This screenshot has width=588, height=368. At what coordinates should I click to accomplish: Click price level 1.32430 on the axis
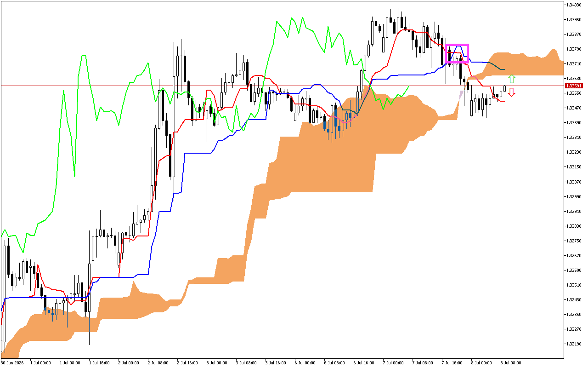click(574, 300)
